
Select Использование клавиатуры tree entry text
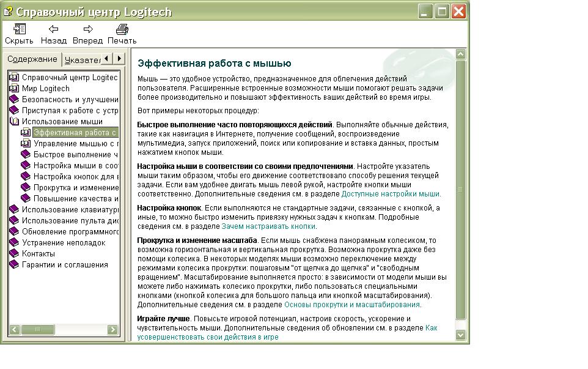coord(70,209)
